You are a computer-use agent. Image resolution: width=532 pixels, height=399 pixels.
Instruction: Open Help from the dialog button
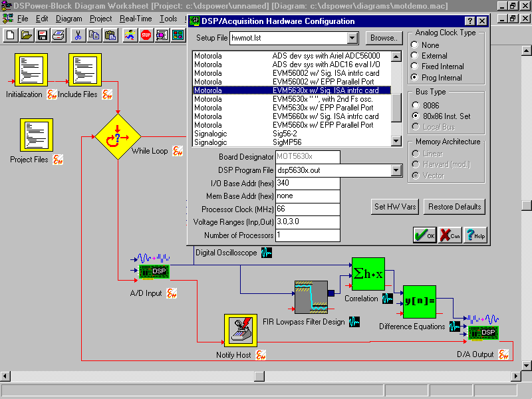tap(475, 235)
